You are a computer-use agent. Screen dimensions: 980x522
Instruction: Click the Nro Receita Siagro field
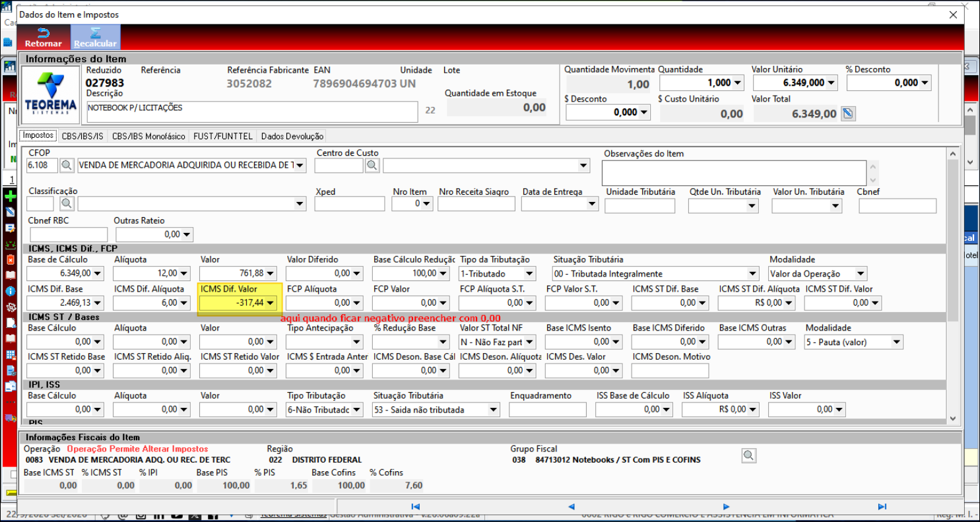476,204
